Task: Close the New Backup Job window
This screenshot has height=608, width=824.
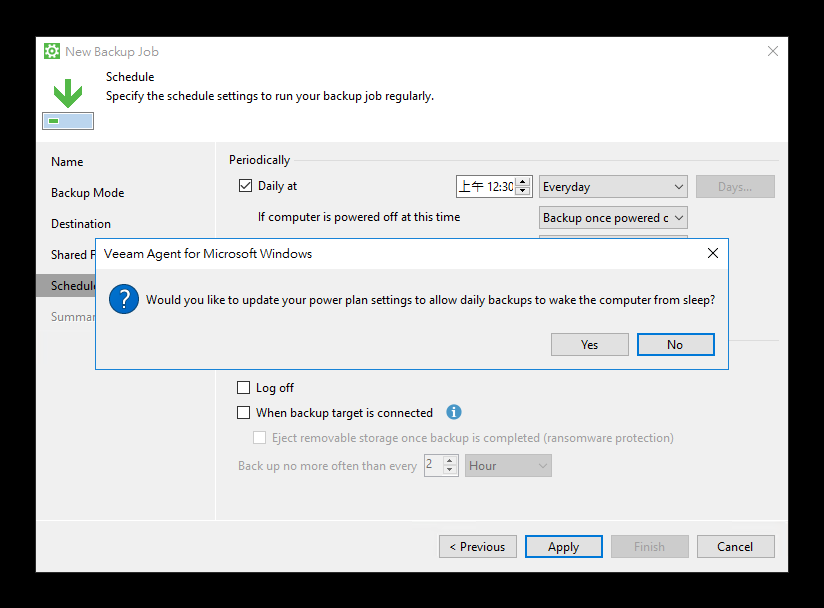Action: tap(772, 51)
